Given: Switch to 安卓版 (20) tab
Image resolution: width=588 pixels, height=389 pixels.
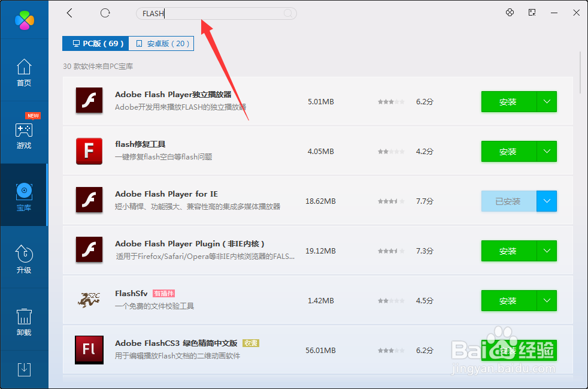Looking at the screenshot, I should [x=161, y=44].
